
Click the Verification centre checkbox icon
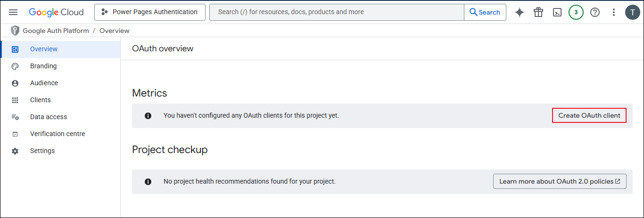click(x=15, y=134)
